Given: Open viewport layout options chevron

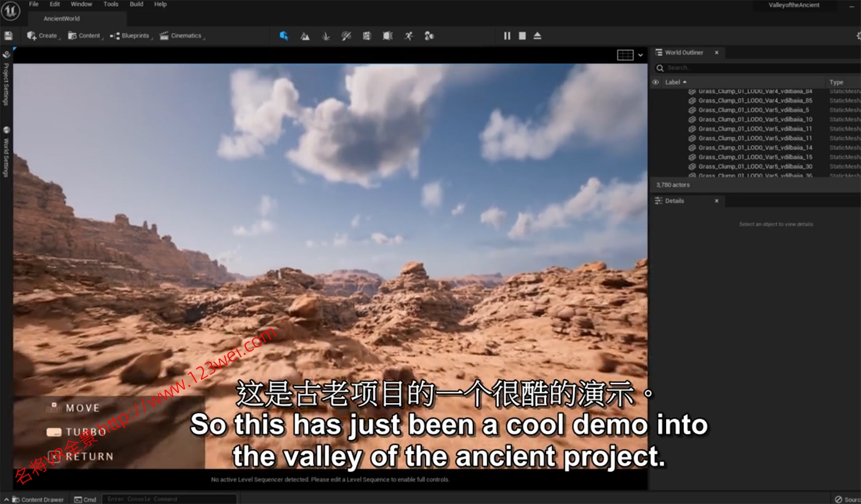Looking at the screenshot, I should click(x=640, y=55).
